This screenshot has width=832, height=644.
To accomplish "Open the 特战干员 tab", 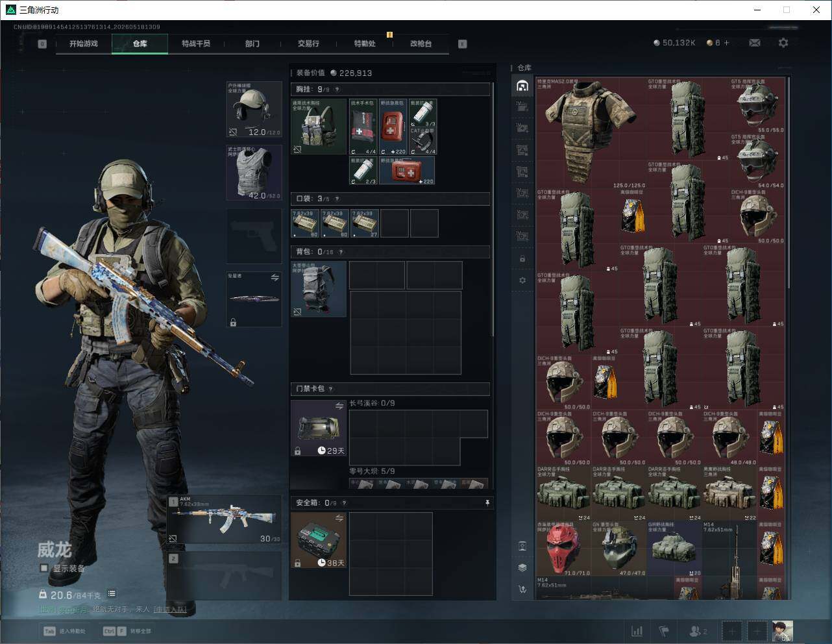I will pyautogui.click(x=196, y=43).
